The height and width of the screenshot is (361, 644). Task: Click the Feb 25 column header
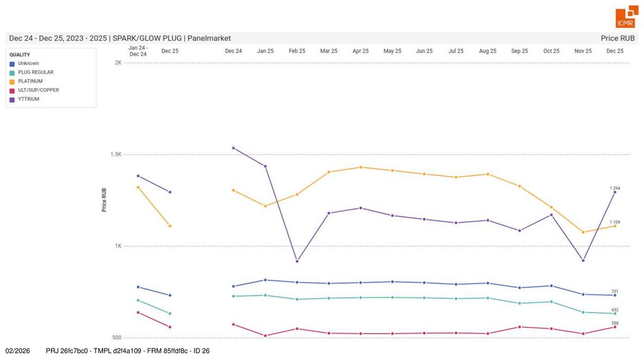tap(297, 51)
